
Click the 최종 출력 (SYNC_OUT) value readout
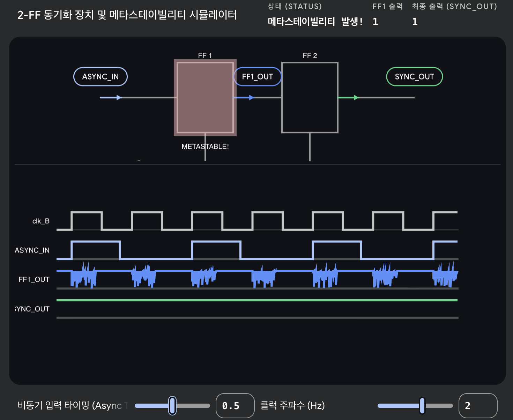click(x=415, y=22)
